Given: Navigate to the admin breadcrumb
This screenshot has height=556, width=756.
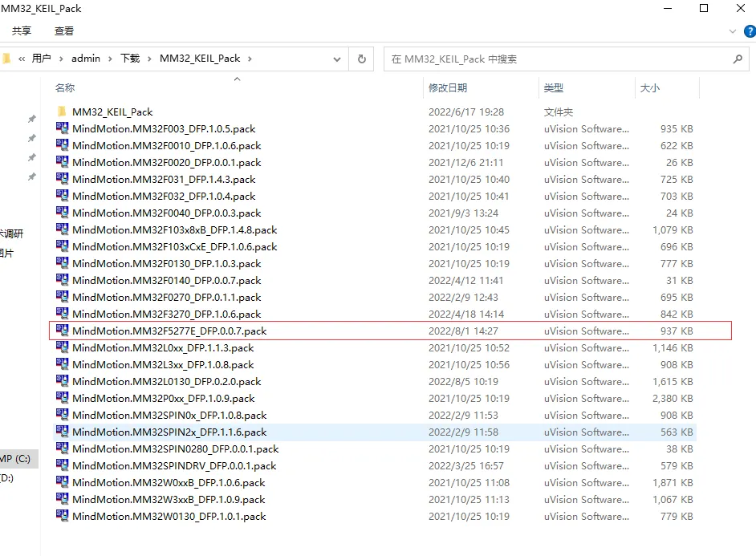Looking at the screenshot, I should (86, 59).
